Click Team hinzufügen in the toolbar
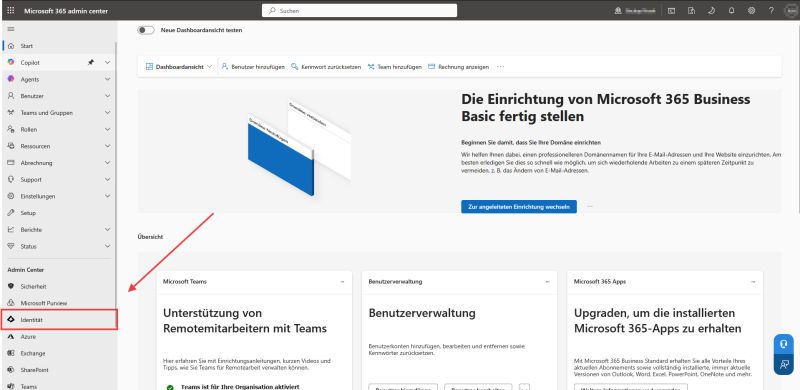The height and width of the screenshot is (390, 800). pyautogui.click(x=395, y=67)
